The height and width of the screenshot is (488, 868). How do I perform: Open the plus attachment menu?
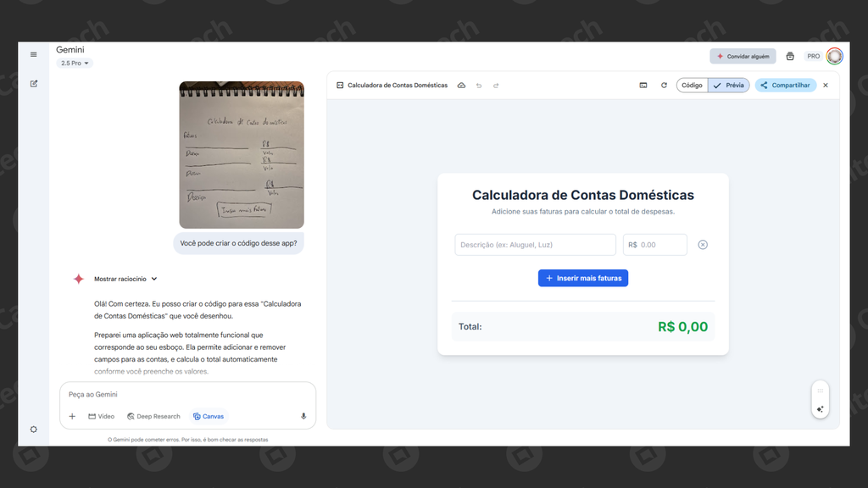click(71, 416)
